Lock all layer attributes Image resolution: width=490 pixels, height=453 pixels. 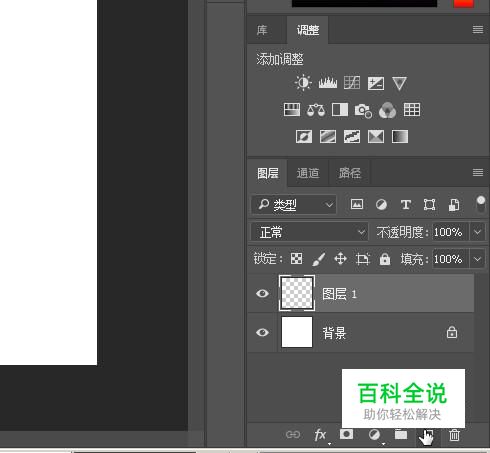pos(385,259)
